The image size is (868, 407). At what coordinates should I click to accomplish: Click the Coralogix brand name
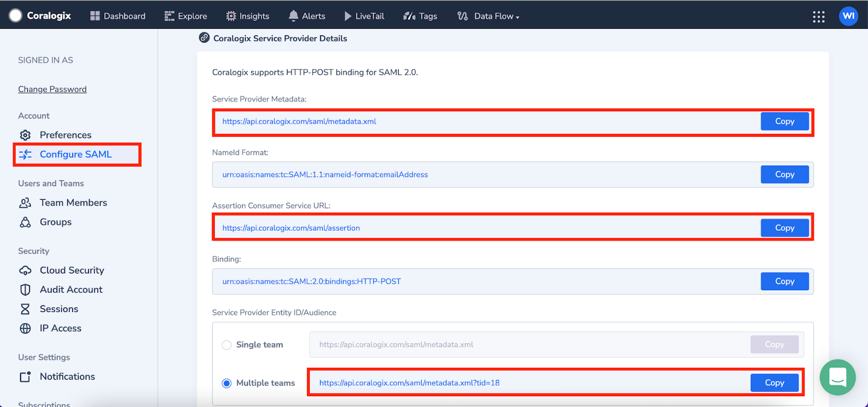(x=49, y=16)
